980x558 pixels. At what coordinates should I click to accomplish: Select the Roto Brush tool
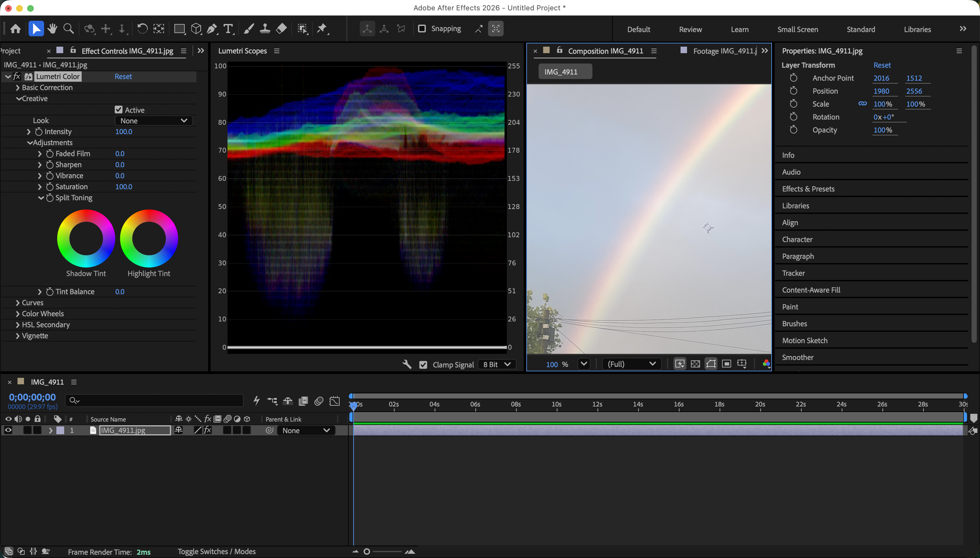(302, 29)
